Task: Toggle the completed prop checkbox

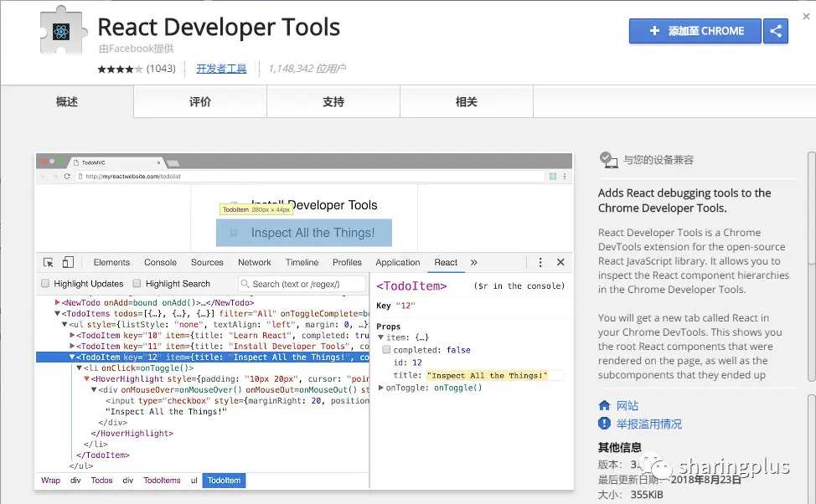Action: pos(386,349)
